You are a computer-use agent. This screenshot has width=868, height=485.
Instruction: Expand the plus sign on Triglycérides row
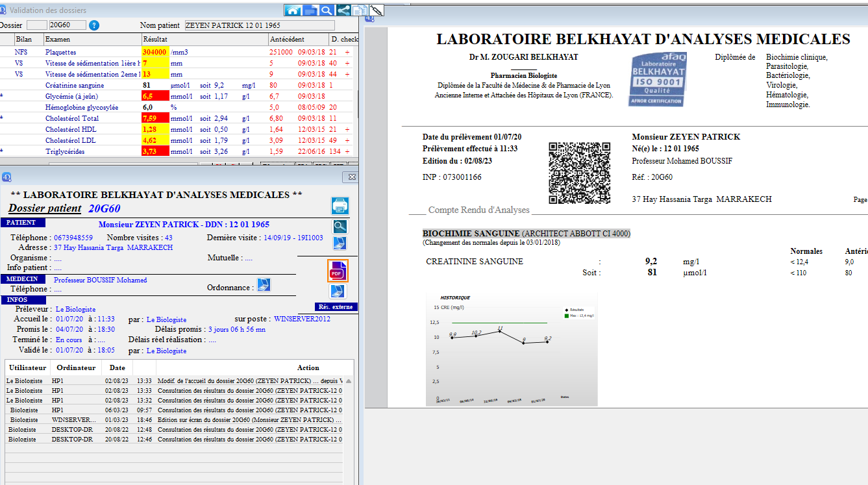[x=347, y=151]
